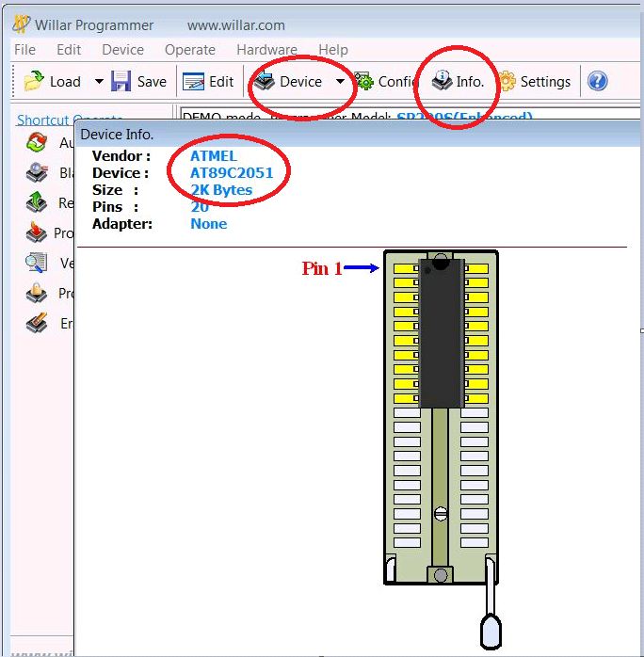Expand the Device dropdown arrow

(340, 81)
